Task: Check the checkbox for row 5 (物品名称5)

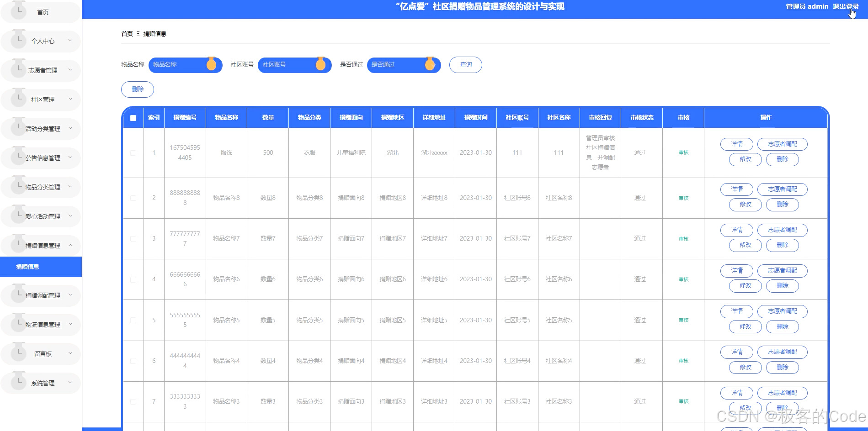Action: point(133,320)
